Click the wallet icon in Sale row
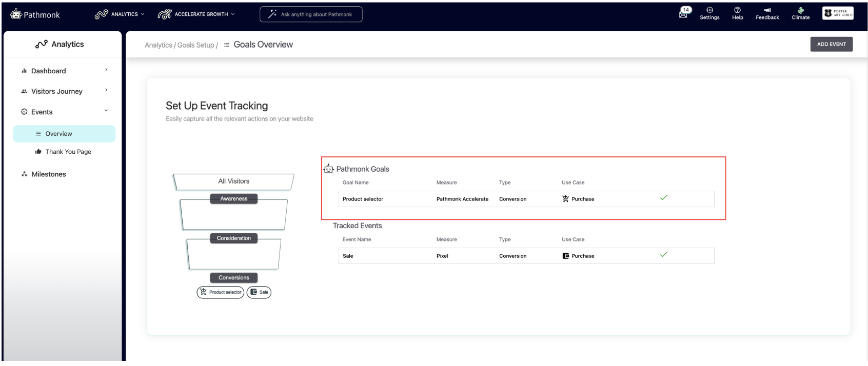This screenshot has height=366, width=868. [x=565, y=256]
